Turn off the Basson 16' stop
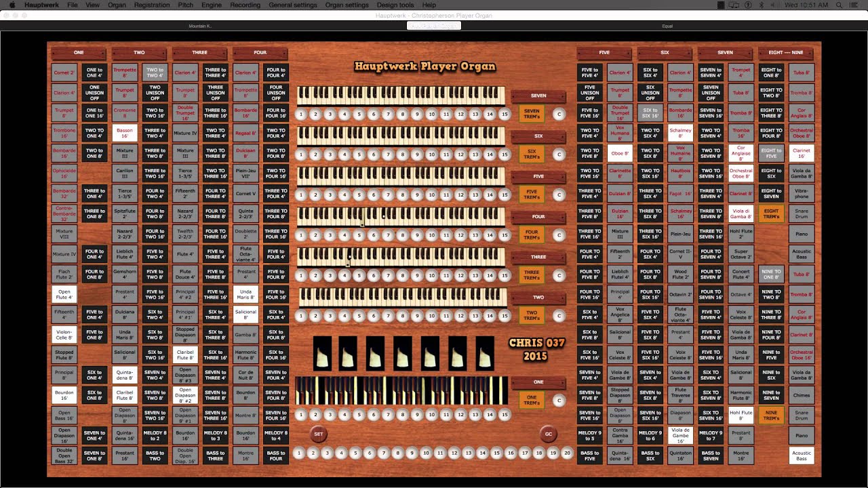 tap(125, 132)
